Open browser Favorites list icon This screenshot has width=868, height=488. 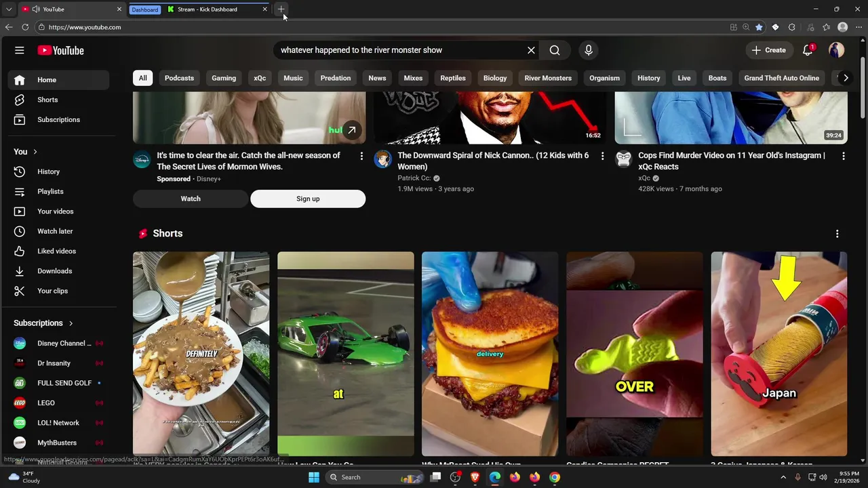(x=826, y=27)
